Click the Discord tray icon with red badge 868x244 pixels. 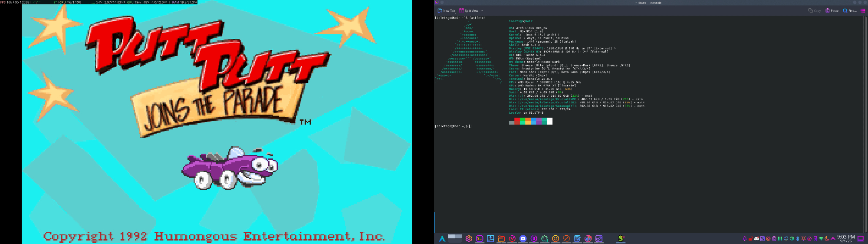(x=756, y=238)
